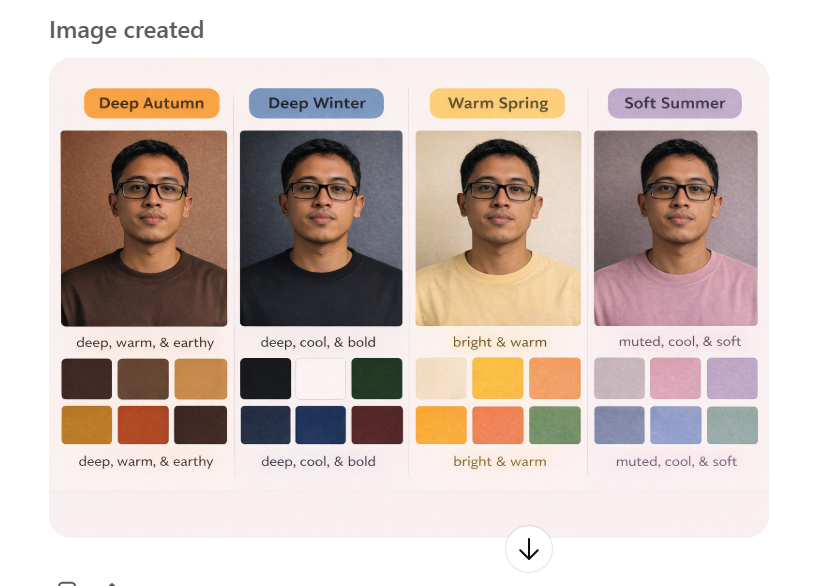
Task: Choose the sage green Soft Summer swatch
Action: 732,425
